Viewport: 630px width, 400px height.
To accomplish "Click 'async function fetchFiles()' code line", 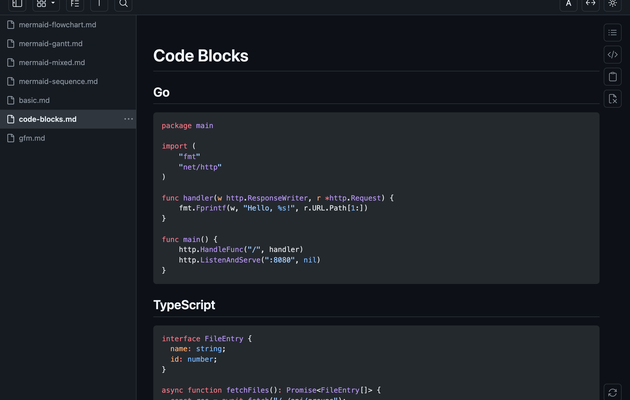I will click(x=271, y=390).
